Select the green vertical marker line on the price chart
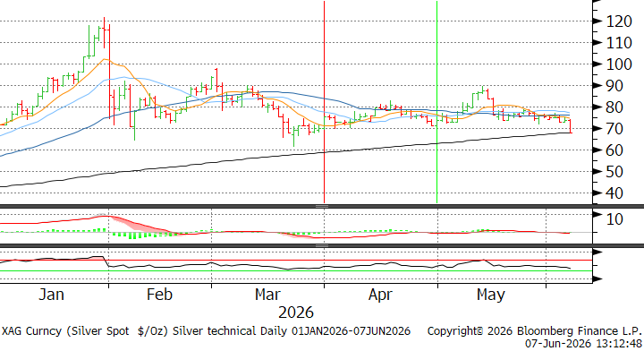Viewport: 644px width, 351px height. pos(436,102)
